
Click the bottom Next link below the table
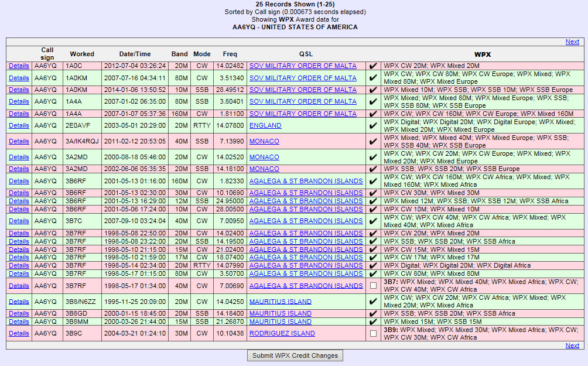click(572, 346)
